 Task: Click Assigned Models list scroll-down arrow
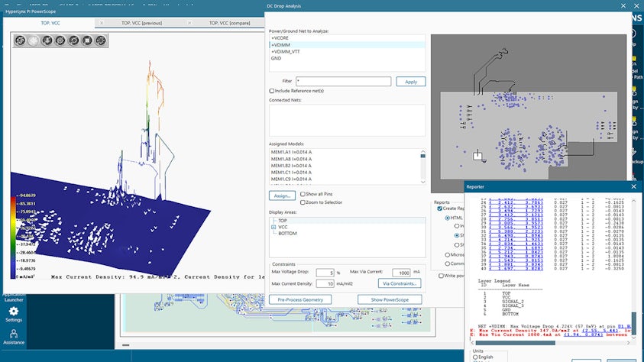pyautogui.click(x=422, y=182)
